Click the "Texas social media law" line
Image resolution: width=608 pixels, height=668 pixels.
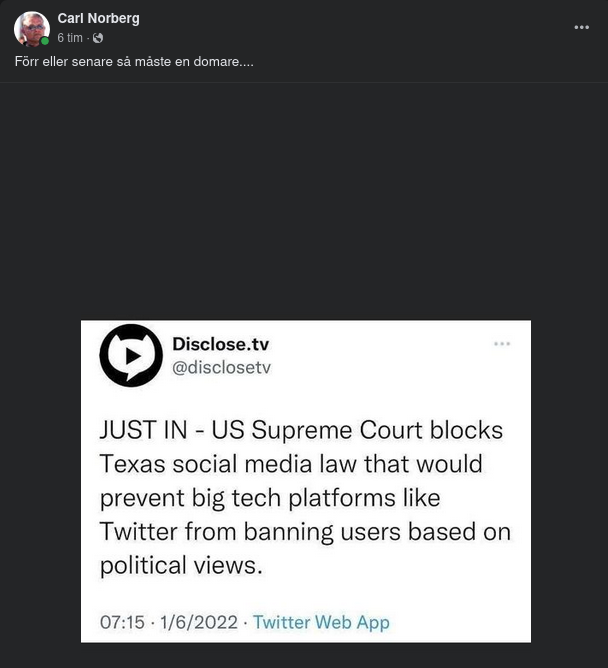tap(290, 464)
